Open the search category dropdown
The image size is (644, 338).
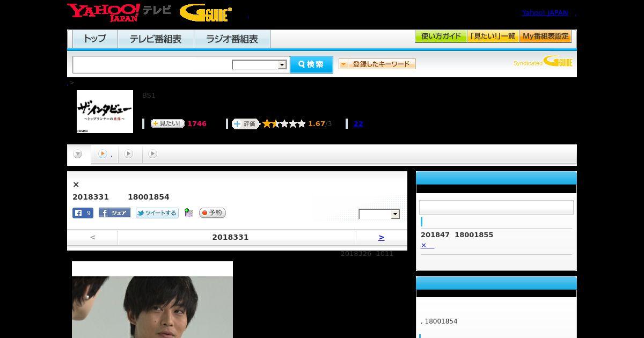tap(259, 65)
